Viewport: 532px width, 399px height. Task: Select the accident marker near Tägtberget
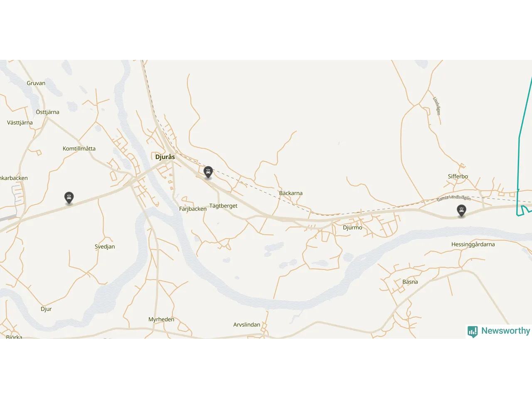208,172
